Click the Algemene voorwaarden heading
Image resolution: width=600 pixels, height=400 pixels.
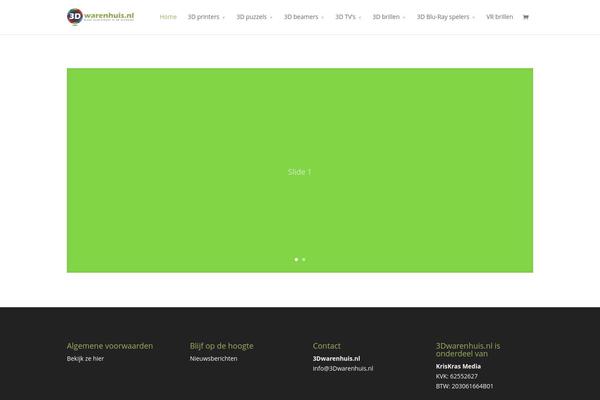pyautogui.click(x=110, y=346)
